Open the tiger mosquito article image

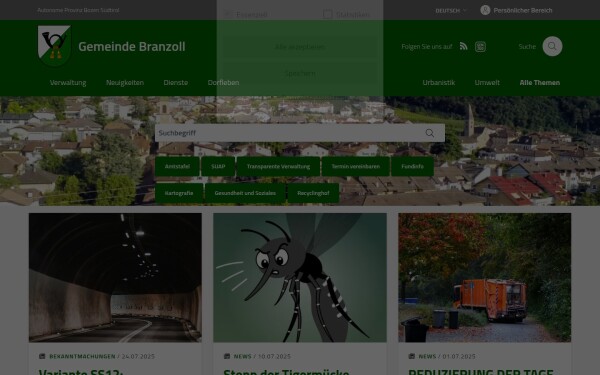pos(300,277)
